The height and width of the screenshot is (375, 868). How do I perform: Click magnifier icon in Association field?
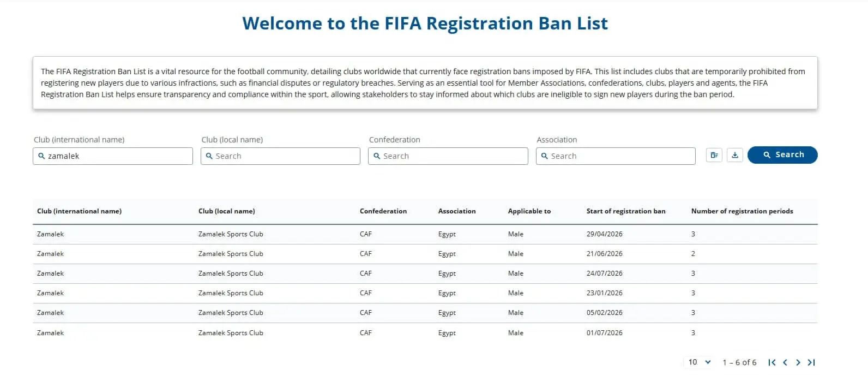[x=544, y=156]
